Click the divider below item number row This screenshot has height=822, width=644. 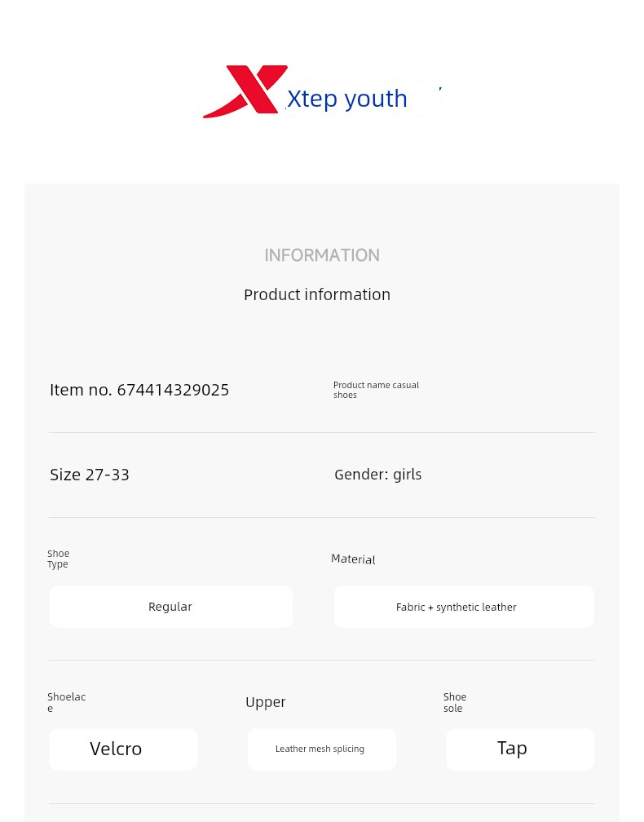pos(322,432)
